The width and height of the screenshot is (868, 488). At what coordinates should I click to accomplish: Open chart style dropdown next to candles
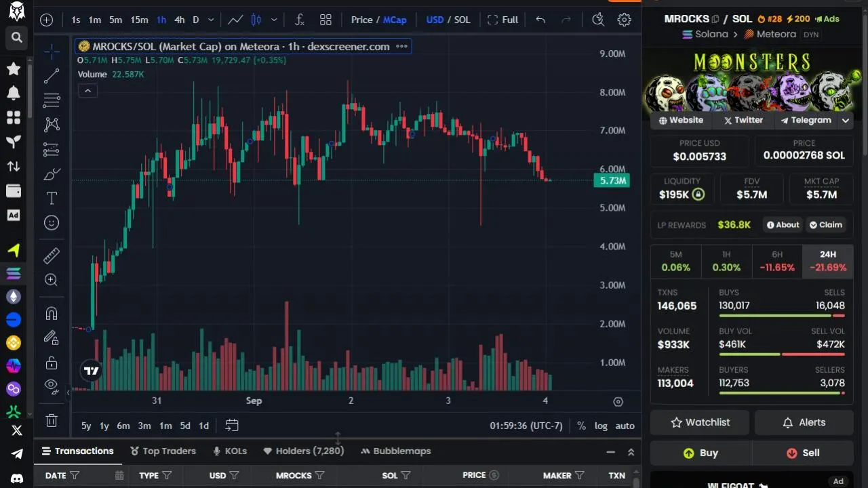274,20
